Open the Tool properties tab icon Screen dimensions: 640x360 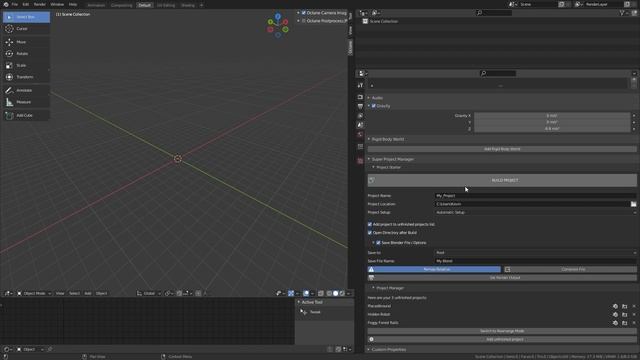click(x=360, y=85)
